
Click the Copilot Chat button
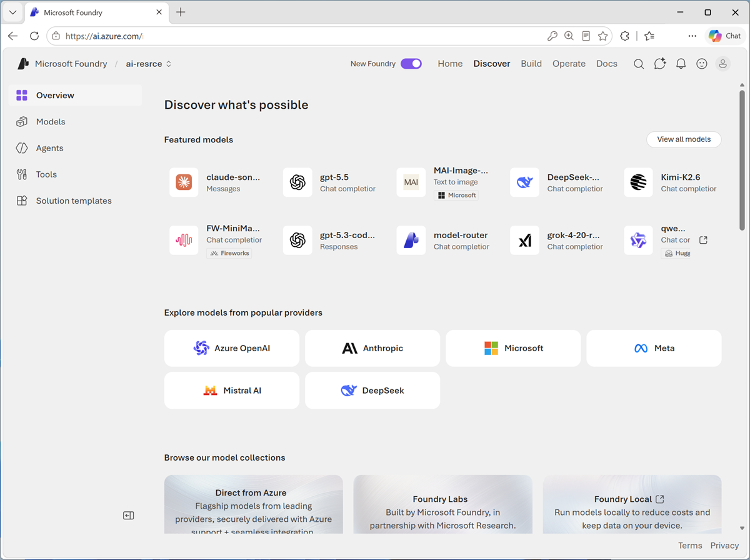(x=725, y=36)
